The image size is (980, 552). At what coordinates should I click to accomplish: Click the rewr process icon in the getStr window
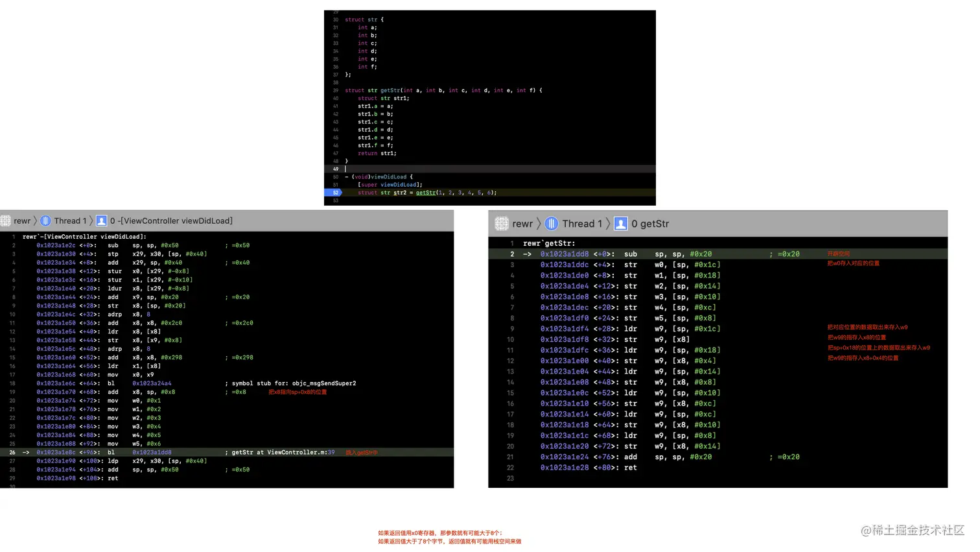tap(501, 224)
